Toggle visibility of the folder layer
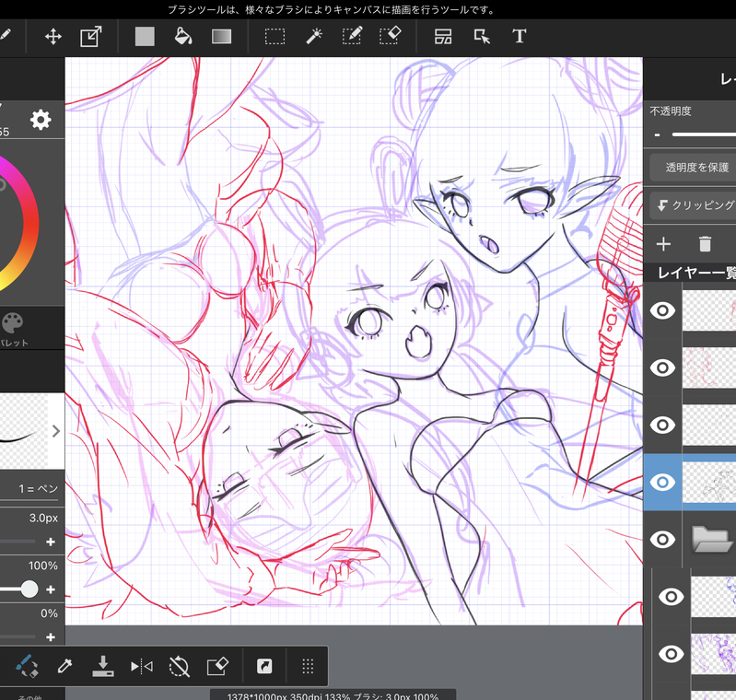Image resolution: width=736 pixels, height=700 pixels. click(662, 540)
